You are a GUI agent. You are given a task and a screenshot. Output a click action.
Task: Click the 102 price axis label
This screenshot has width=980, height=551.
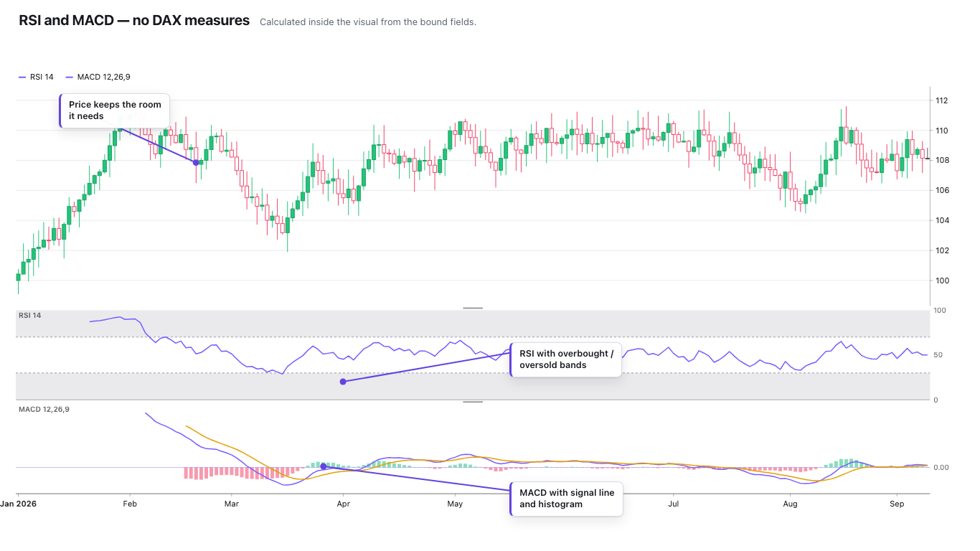click(941, 250)
